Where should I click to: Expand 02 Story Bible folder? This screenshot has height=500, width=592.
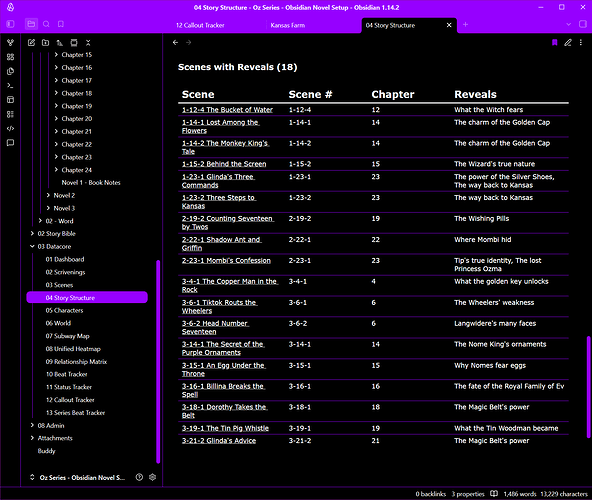32,234
